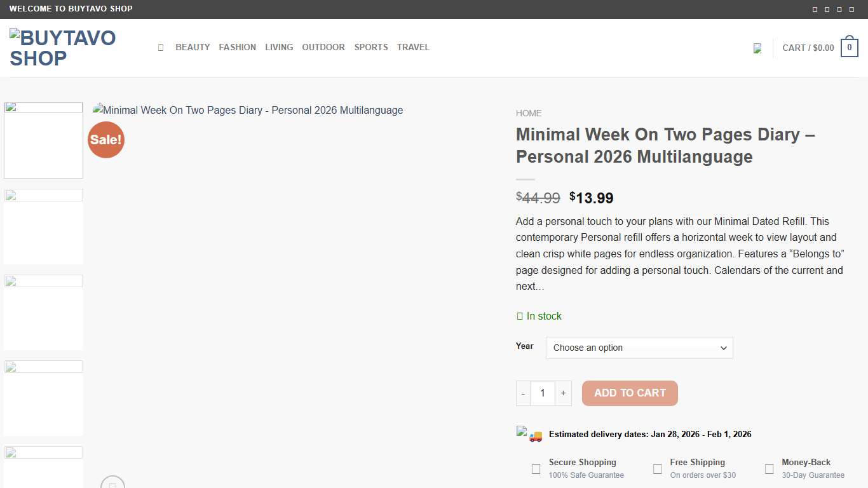Check the Money-Back guarantee checkbox
Image resolution: width=868 pixels, height=488 pixels.
click(x=769, y=468)
